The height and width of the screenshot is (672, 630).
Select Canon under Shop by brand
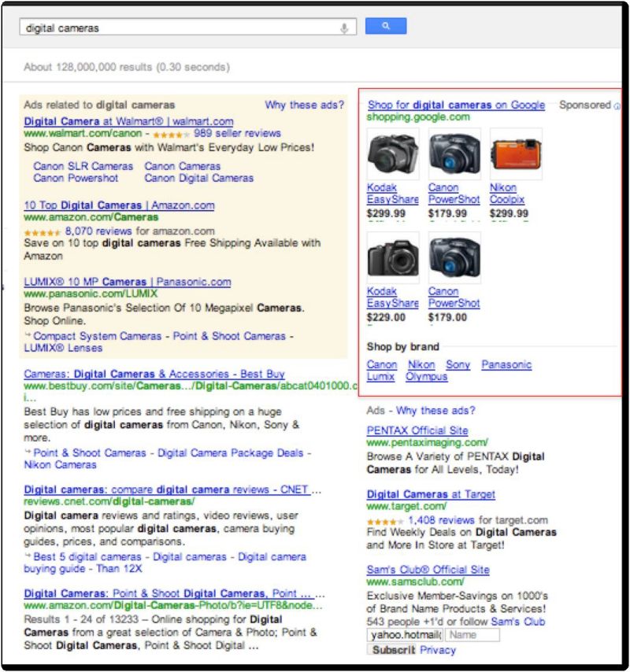click(x=381, y=364)
